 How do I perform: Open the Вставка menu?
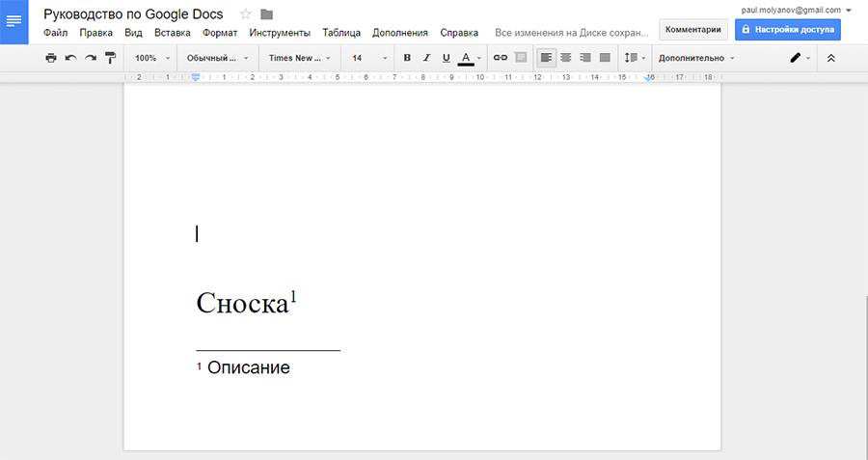(x=173, y=32)
